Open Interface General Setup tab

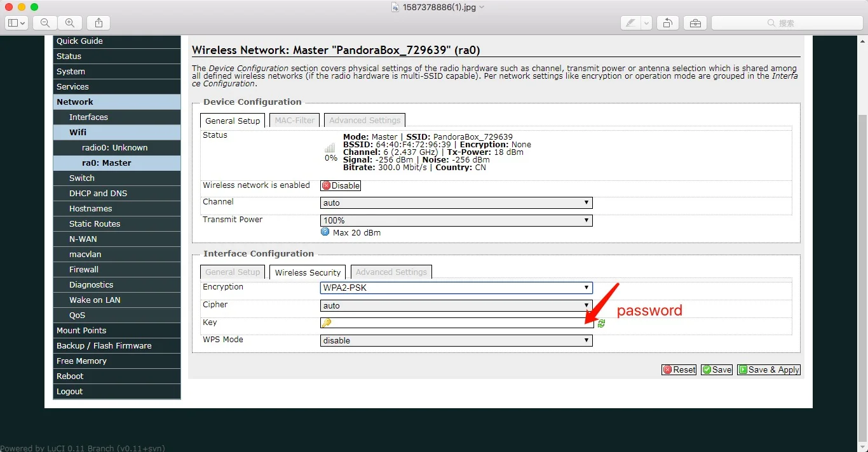click(x=233, y=272)
